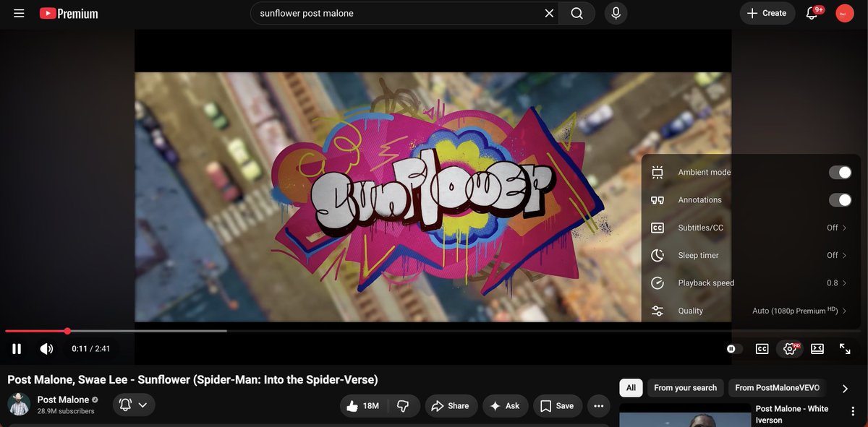Viewport: 868px width, 427px height.
Task: Open the Sleep timer submenu
Action: (x=751, y=255)
